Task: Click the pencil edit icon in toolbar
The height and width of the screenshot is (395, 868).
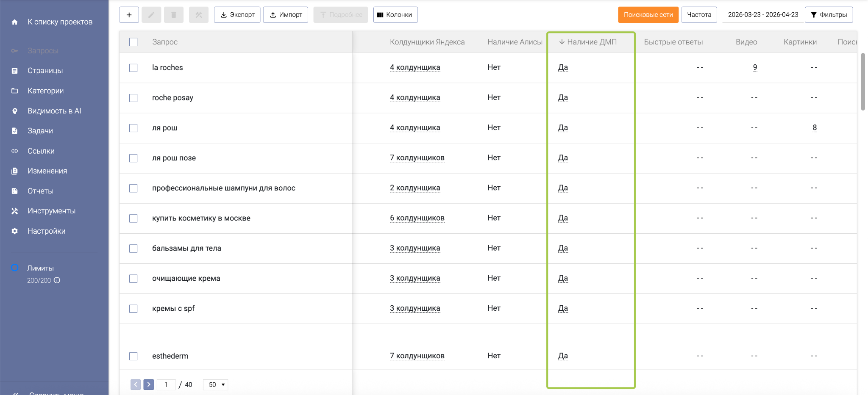Action: point(151,15)
